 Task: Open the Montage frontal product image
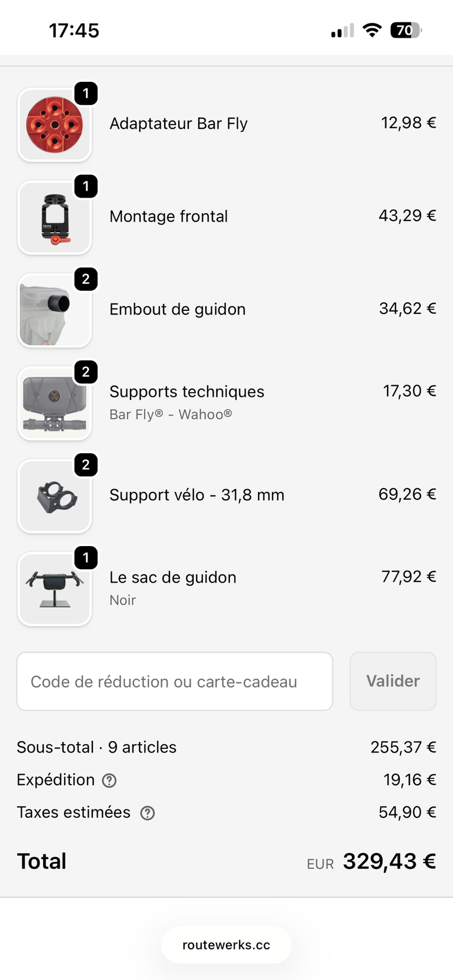(x=55, y=218)
